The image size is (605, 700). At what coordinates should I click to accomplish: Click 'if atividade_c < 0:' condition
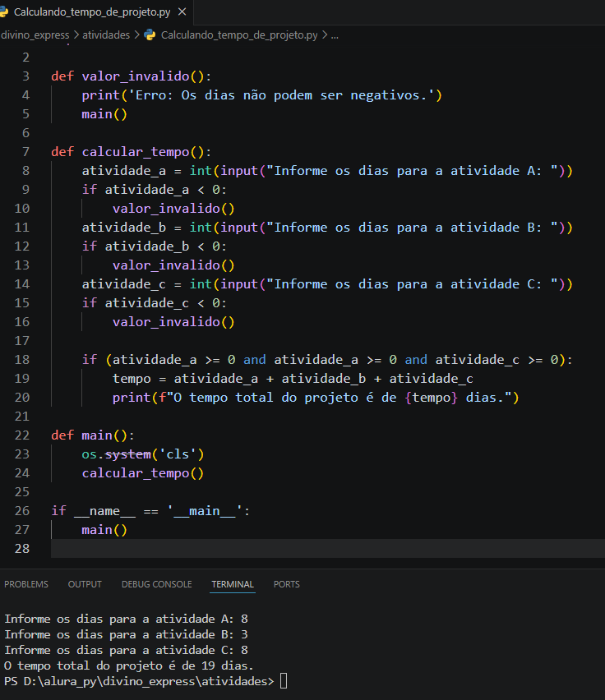154,303
